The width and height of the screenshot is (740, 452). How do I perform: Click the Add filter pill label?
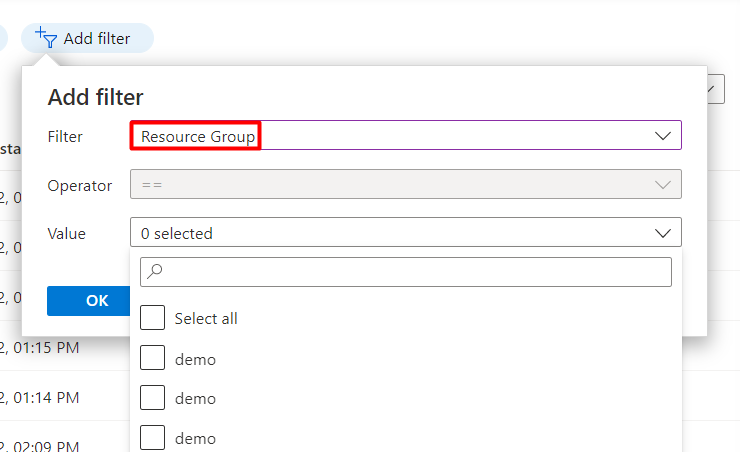97,39
